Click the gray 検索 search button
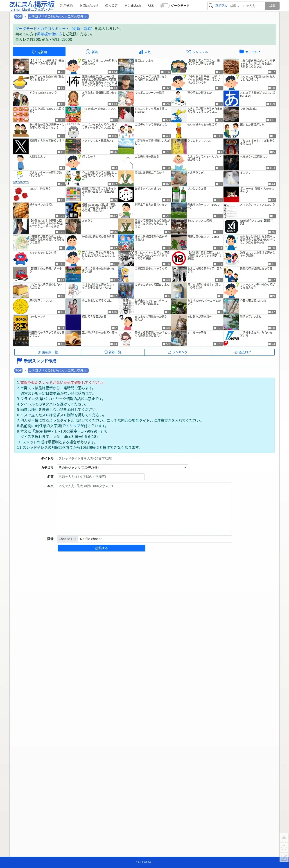 [x=272, y=6]
